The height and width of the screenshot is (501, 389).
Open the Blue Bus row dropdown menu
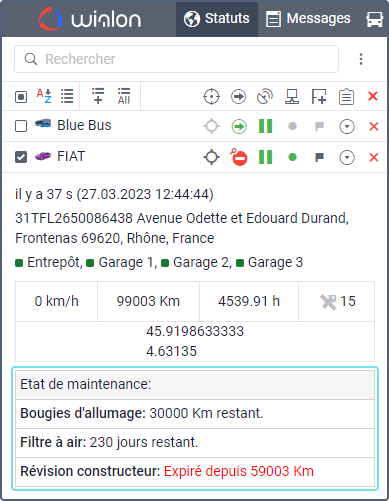point(347,127)
